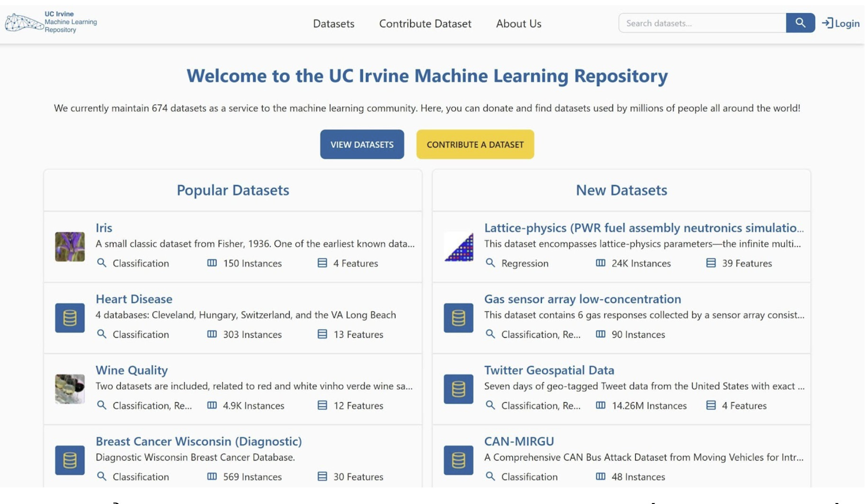The image size is (865, 504).
Task: Click the instances icon beside 303 Instances
Action: click(212, 334)
